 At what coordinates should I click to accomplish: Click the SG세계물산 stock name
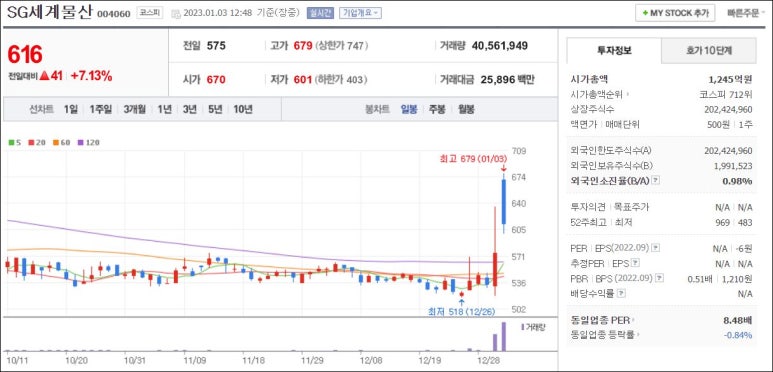49,12
